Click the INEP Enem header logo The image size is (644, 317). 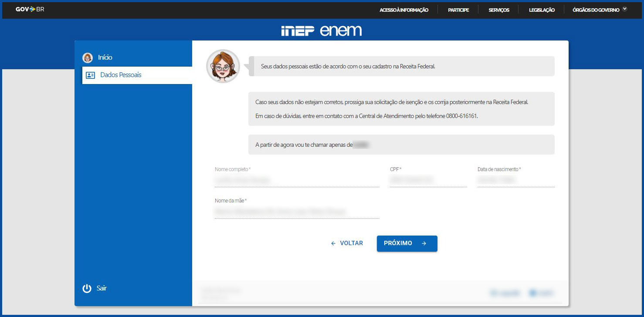coord(321,31)
